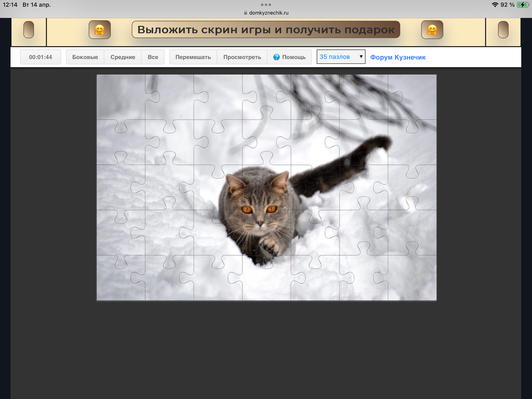Click the Выложить скрин игры banner

(266, 30)
